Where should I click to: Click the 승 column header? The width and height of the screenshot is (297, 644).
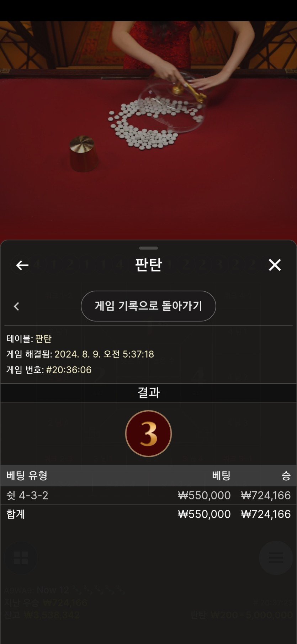[x=286, y=475]
